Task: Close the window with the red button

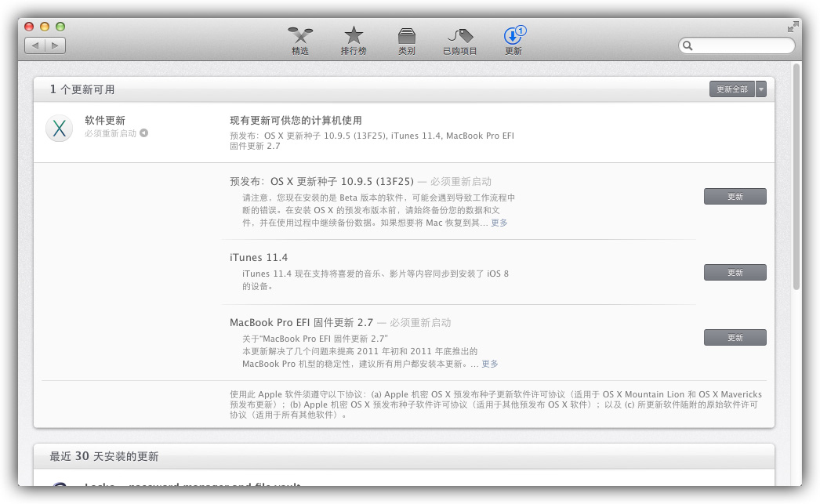Action: [29, 27]
